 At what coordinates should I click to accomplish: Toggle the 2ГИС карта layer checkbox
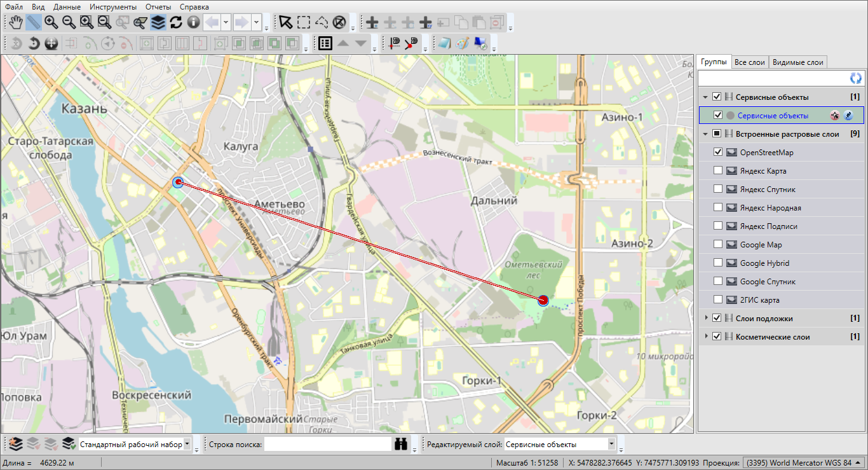click(x=717, y=300)
